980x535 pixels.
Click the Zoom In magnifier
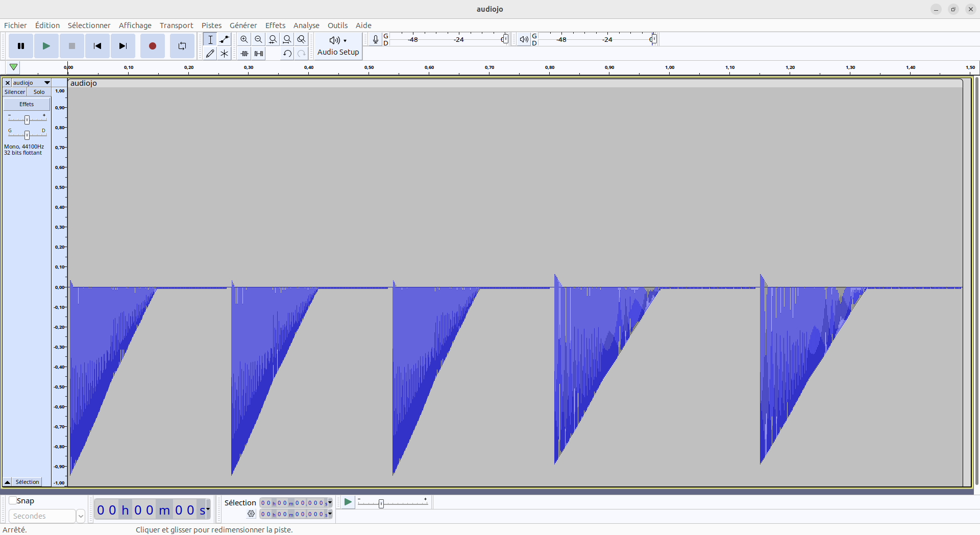tap(244, 39)
